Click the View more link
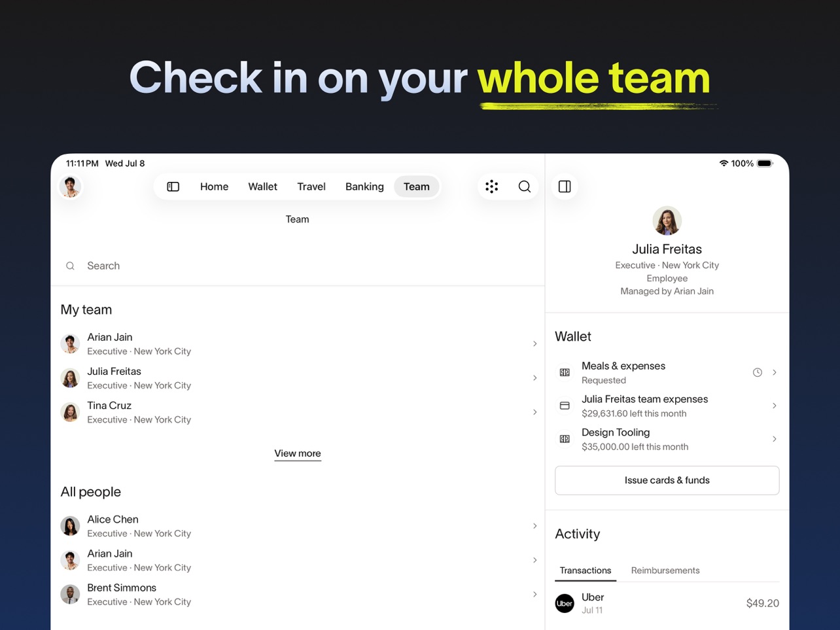Viewport: 840px width, 630px height. [298, 453]
